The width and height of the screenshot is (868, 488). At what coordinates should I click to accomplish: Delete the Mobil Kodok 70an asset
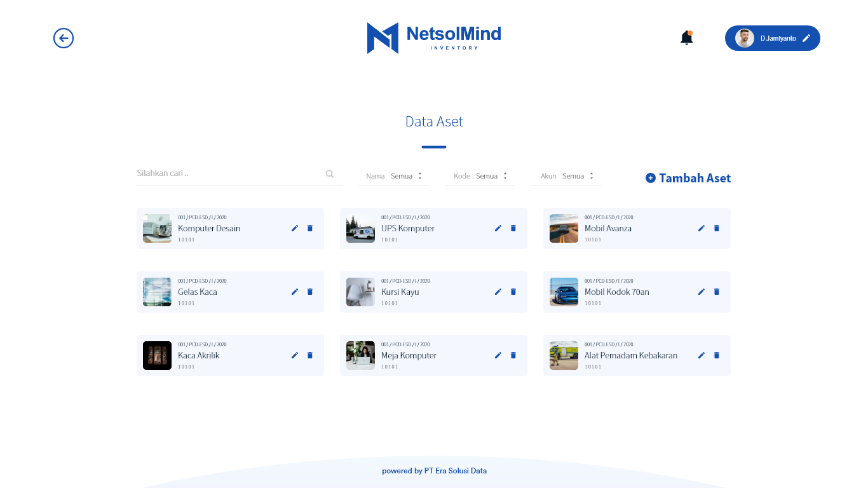(x=717, y=292)
